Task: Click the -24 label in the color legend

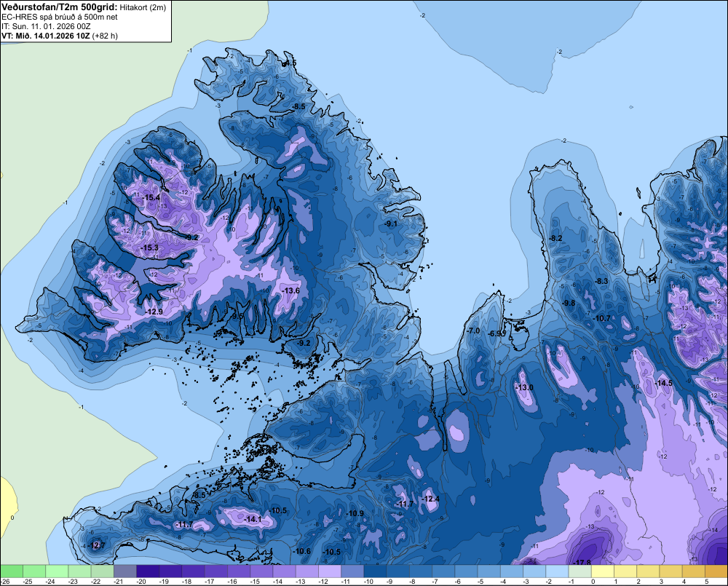Action: point(50,582)
